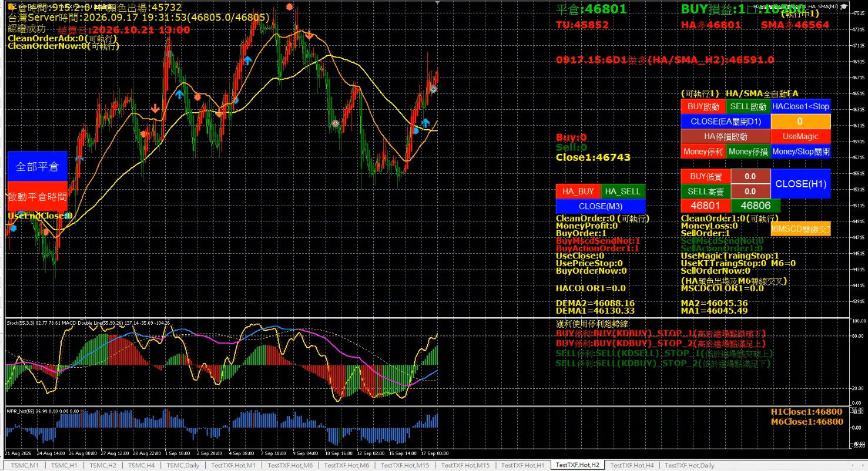The image size is (868, 471).
Task: Click the CLOSE(EA關閉D1) button
Action: pyautogui.click(x=725, y=122)
